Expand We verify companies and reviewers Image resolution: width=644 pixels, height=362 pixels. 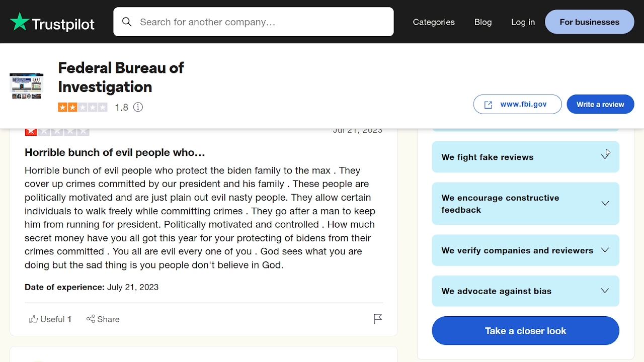605,250
